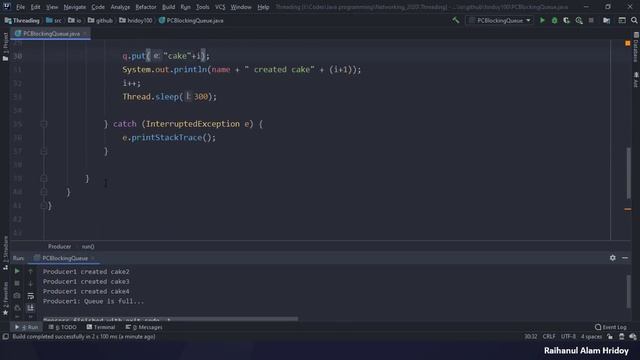
Task: Open the TODO tool window
Action: (x=62, y=327)
